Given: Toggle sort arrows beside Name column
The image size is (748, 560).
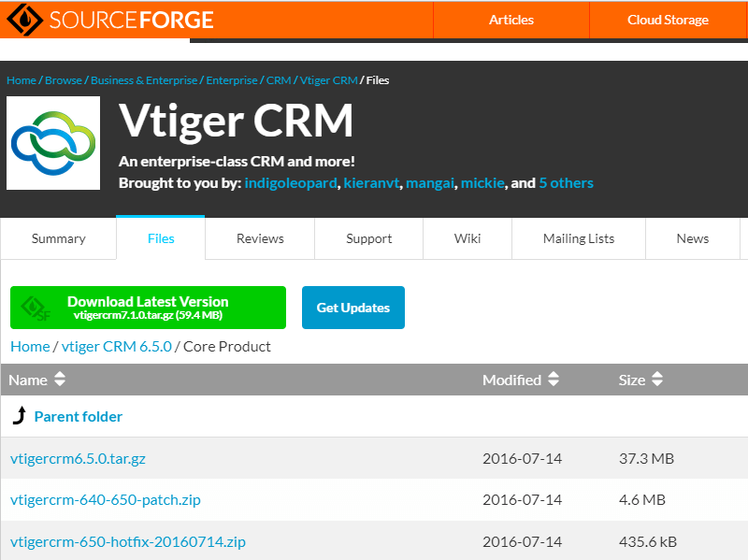Looking at the screenshot, I should pyautogui.click(x=60, y=380).
